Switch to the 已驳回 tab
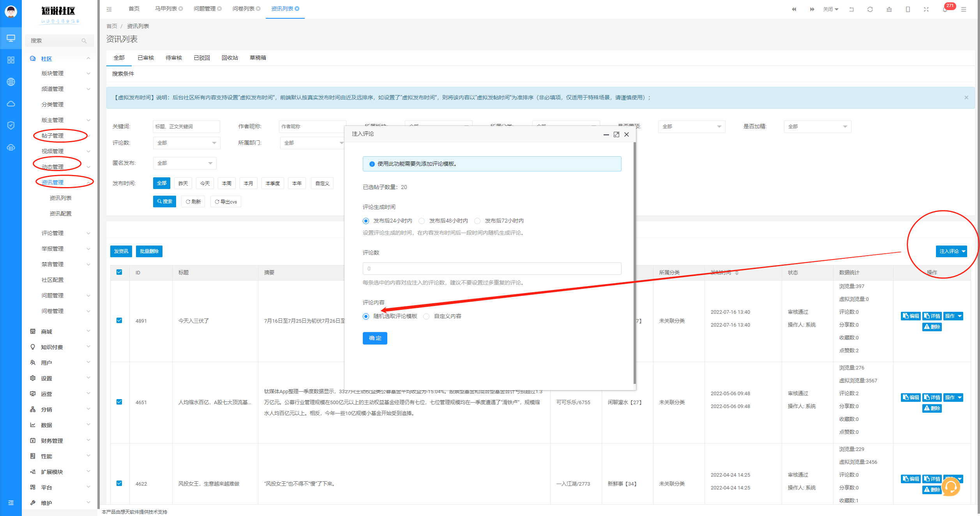The width and height of the screenshot is (980, 516). tap(202, 58)
